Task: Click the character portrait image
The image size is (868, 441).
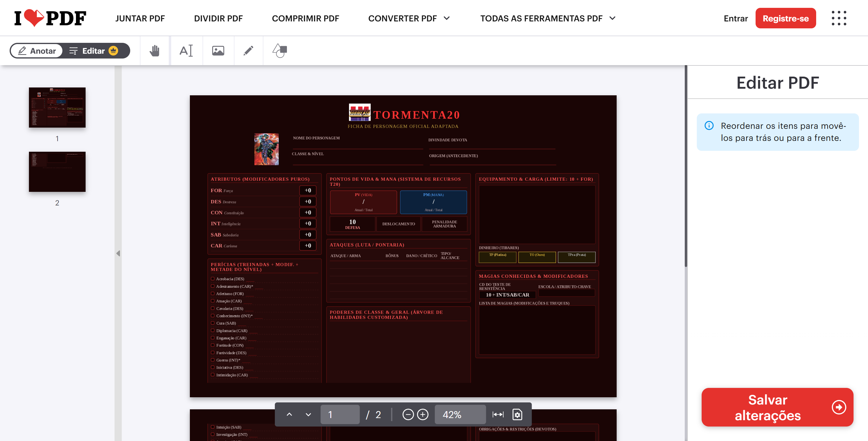Action: click(266, 149)
